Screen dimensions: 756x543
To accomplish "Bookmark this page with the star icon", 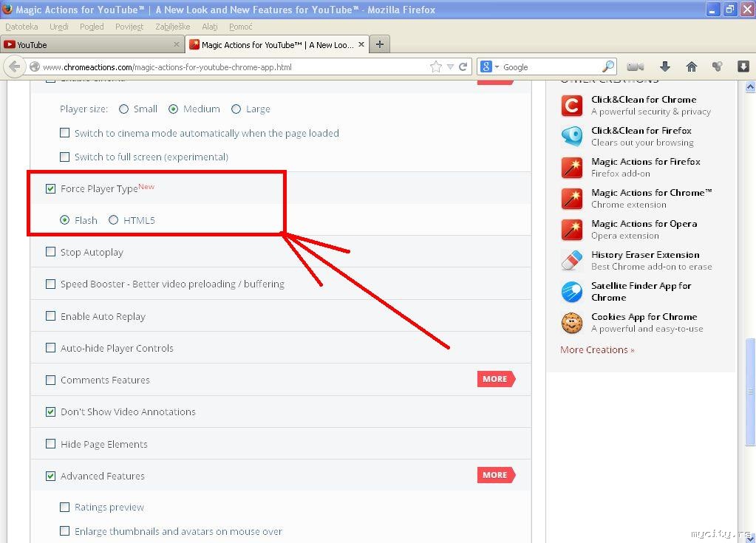I will click(436, 67).
